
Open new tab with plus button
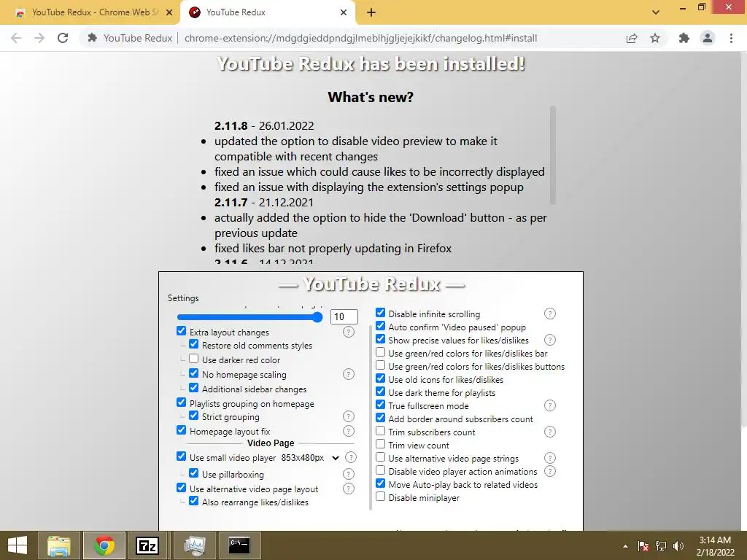(371, 12)
